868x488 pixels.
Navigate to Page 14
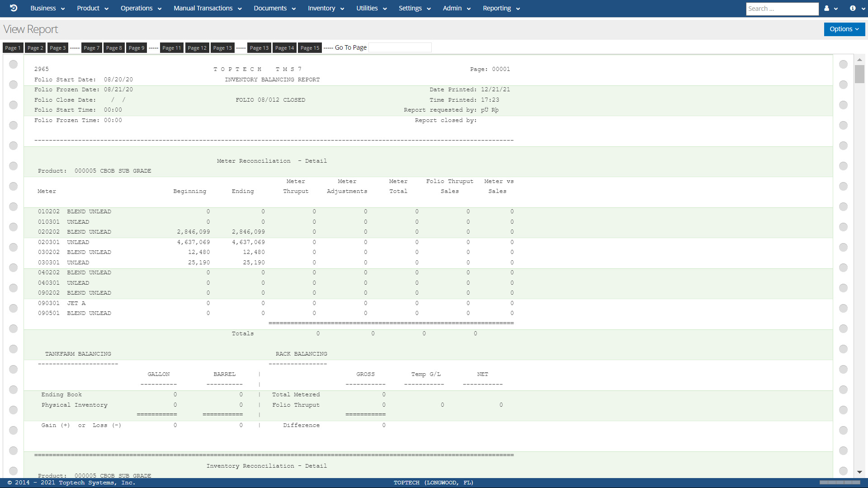[284, 48]
